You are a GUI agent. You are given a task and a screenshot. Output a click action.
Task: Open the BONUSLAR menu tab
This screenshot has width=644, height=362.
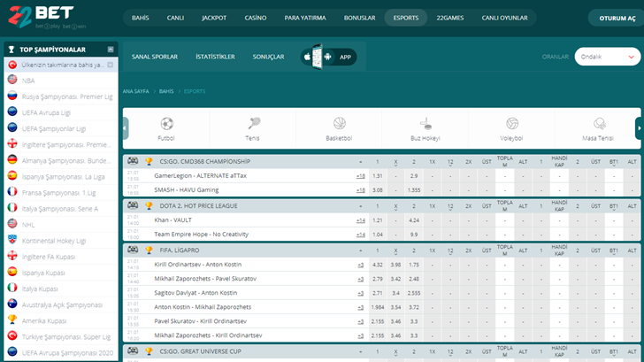click(x=360, y=18)
